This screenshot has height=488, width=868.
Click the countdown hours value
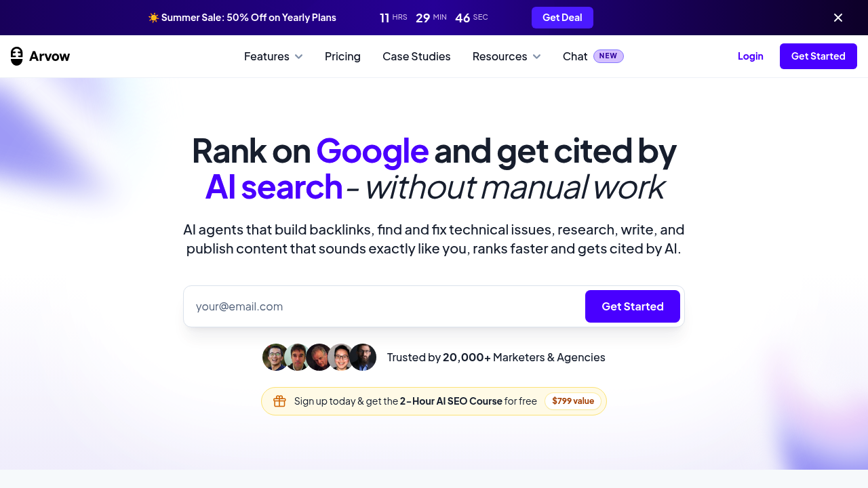[x=384, y=18]
